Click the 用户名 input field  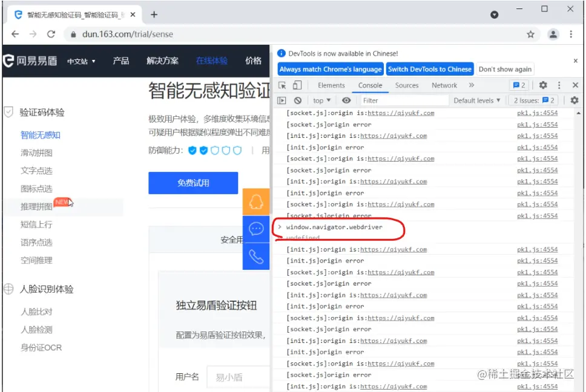tap(238, 377)
